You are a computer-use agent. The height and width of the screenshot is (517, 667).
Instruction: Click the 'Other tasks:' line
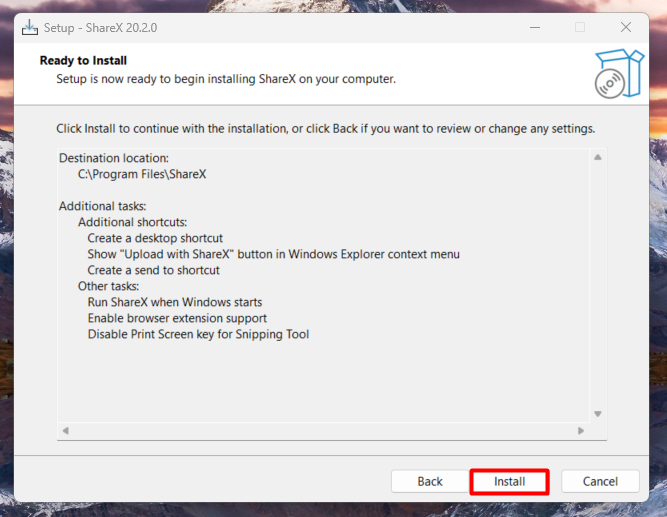pyautogui.click(x=108, y=286)
